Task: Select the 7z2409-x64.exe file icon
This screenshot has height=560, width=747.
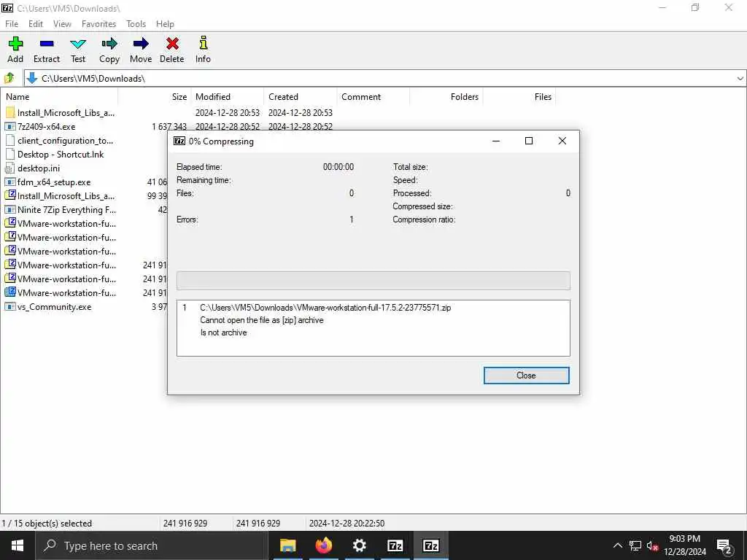Action: pyautogui.click(x=10, y=127)
